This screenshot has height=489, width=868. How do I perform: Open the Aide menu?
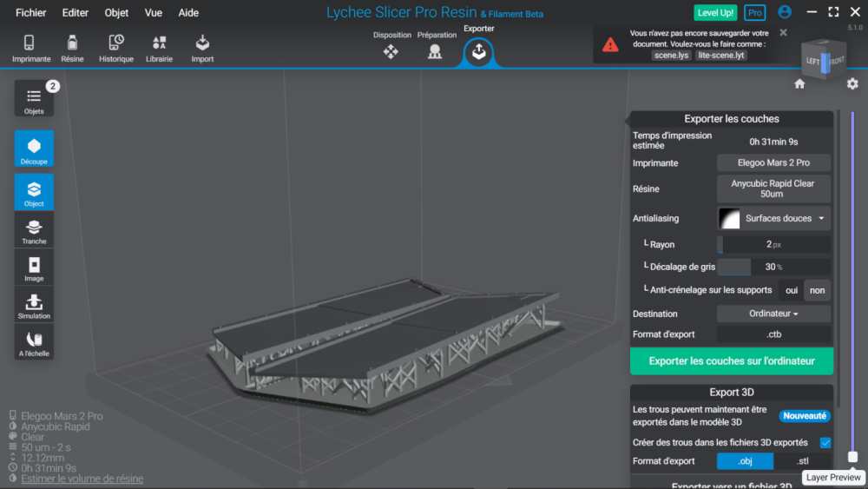188,13
